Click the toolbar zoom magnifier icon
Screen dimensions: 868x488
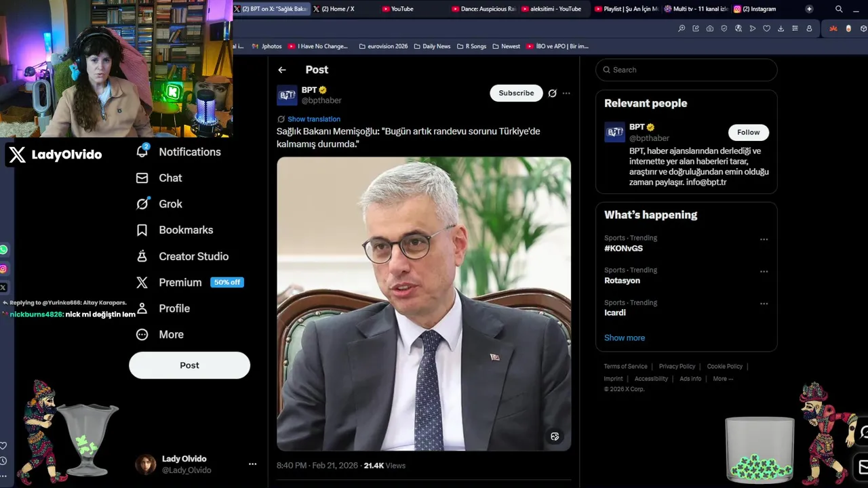pos(682,28)
